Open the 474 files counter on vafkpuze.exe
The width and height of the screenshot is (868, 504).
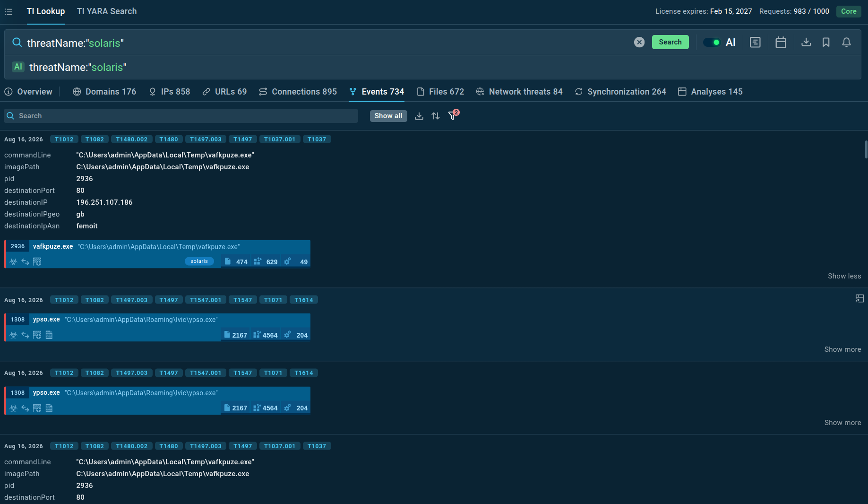tap(236, 261)
